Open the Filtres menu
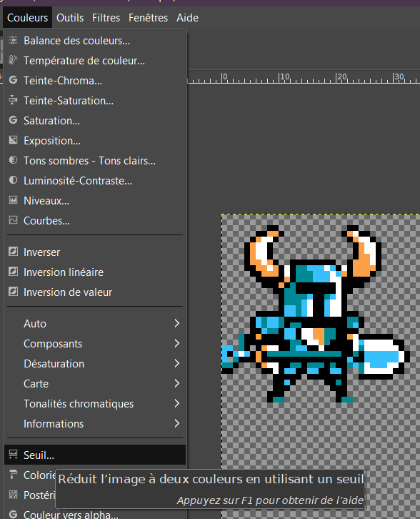Image resolution: width=420 pixels, height=519 pixels. (106, 18)
